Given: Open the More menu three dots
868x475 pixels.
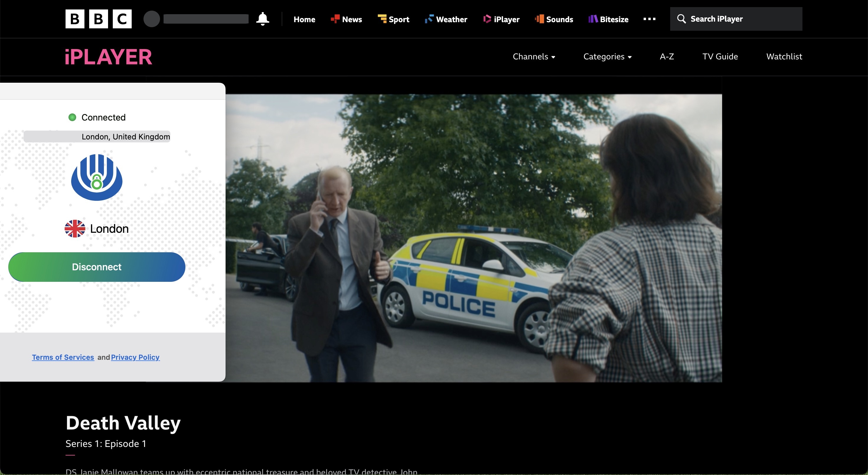Looking at the screenshot, I should (x=649, y=19).
